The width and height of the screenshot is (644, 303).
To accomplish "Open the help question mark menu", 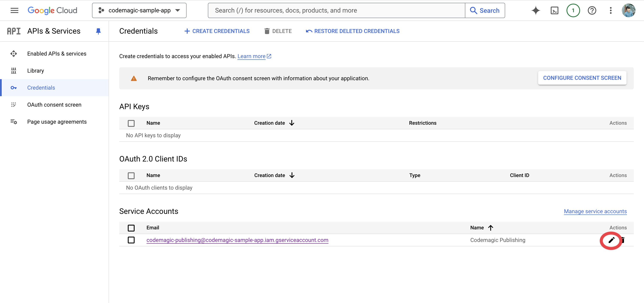I will click(x=592, y=10).
